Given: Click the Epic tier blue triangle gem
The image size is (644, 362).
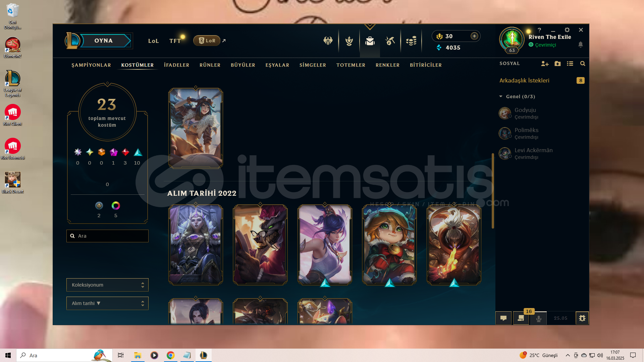Looking at the screenshot, I should point(138,152).
